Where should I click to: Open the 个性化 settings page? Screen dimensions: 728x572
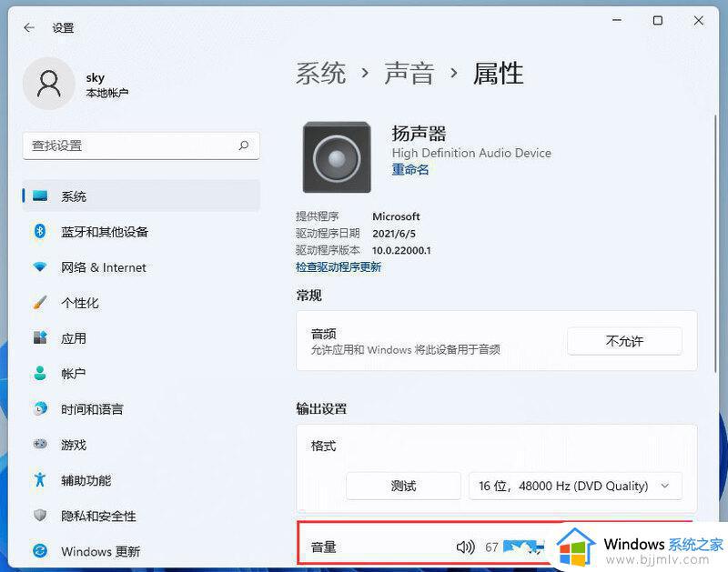[141, 303]
